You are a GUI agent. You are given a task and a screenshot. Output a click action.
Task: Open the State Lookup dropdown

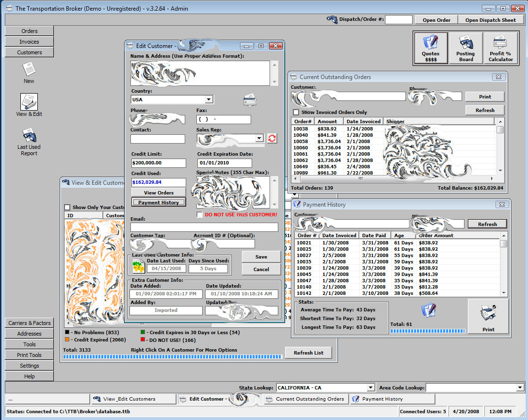point(370,388)
